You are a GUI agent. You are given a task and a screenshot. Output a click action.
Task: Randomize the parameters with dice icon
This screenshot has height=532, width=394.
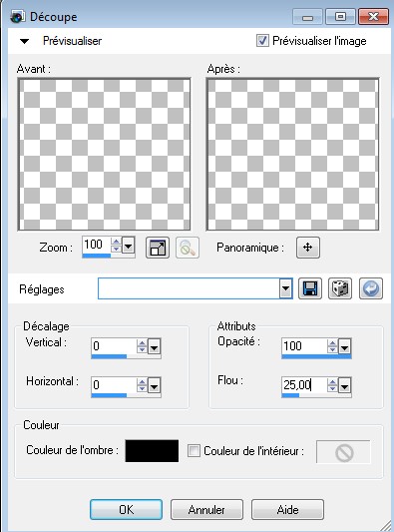(x=340, y=288)
